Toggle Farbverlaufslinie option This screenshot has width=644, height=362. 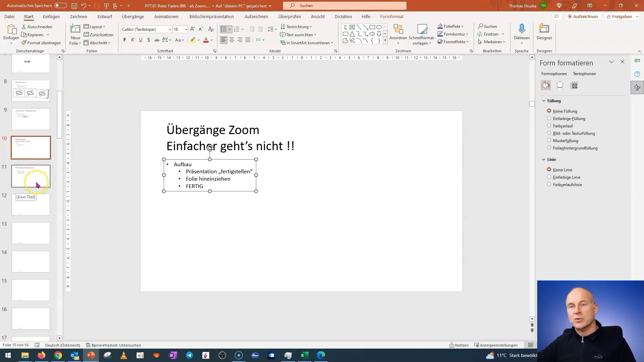coord(549,184)
